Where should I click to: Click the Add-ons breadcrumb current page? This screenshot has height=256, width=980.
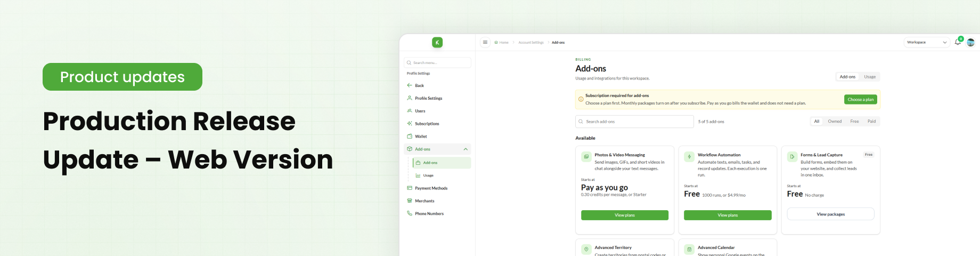coord(558,43)
